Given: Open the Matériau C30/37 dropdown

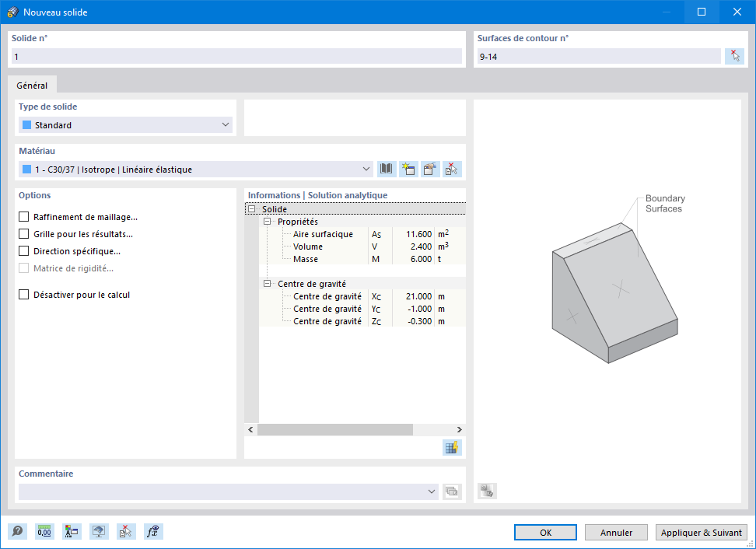Looking at the screenshot, I should [196, 170].
